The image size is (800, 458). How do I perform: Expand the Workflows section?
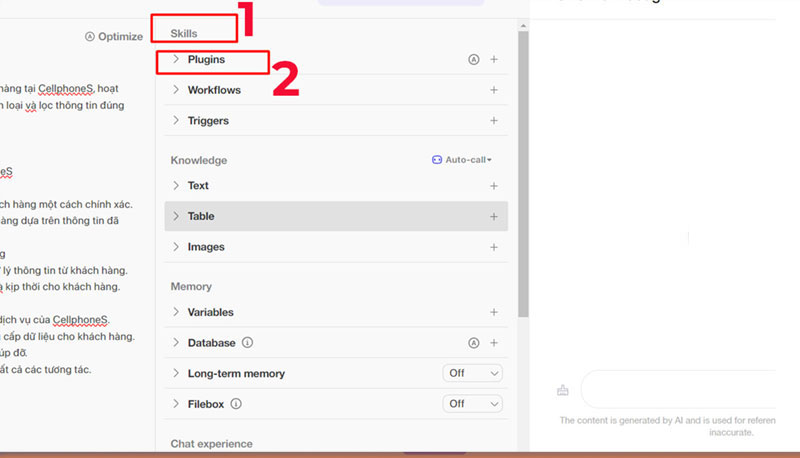[x=176, y=91]
